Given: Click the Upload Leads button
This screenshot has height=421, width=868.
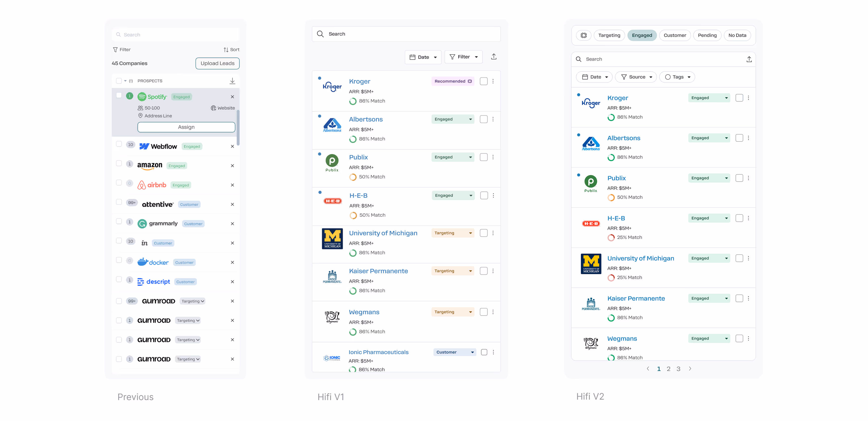Looking at the screenshot, I should point(217,63).
